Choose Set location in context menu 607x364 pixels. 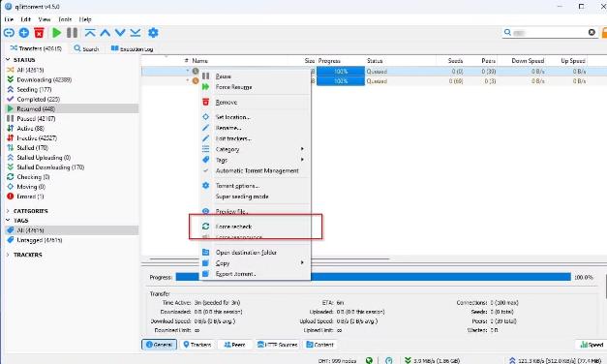[x=256, y=117]
